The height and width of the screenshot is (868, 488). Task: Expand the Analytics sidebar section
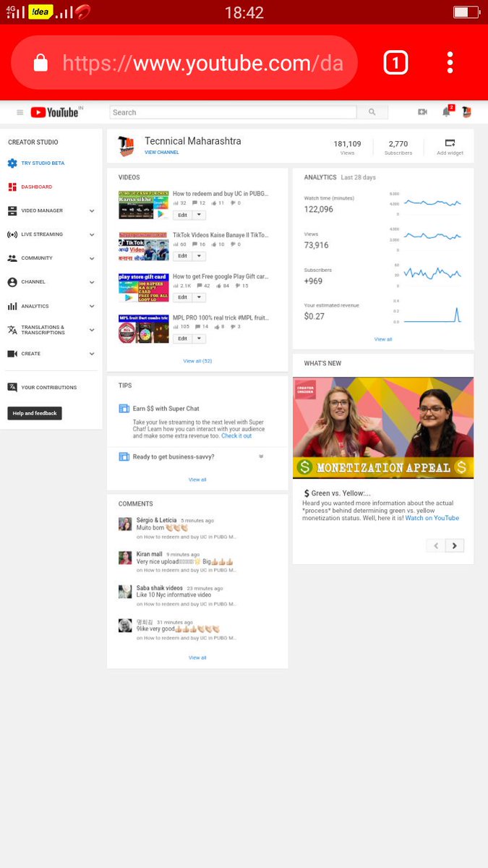92,306
